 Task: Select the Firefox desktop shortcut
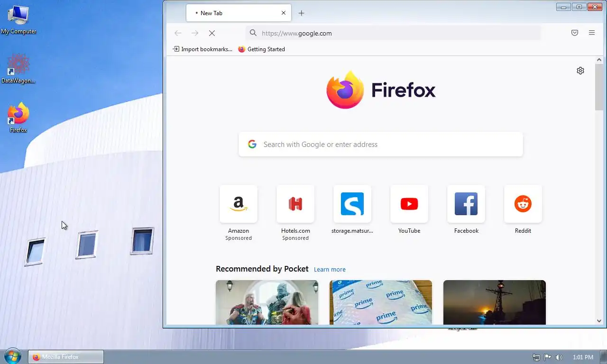coord(18,117)
